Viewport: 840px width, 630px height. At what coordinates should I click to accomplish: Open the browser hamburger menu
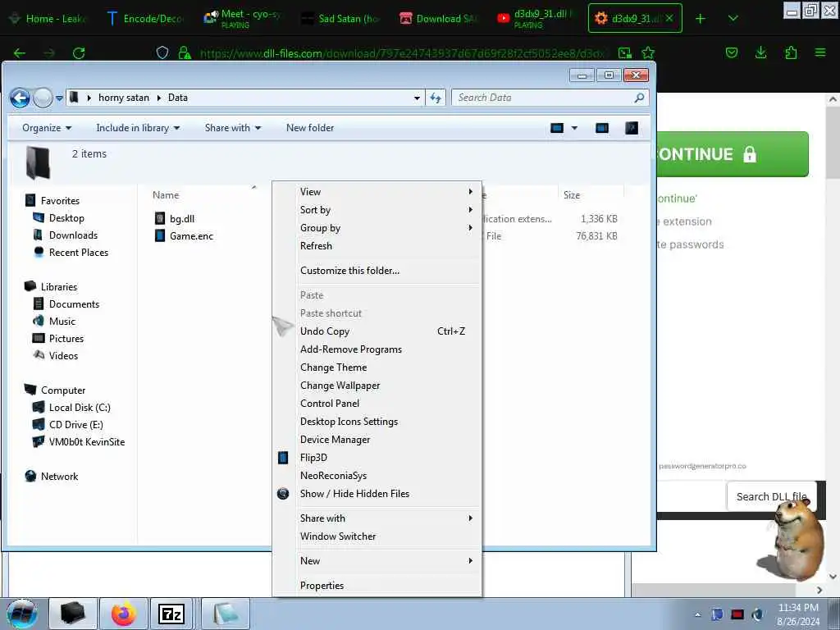pyautogui.click(x=820, y=52)
